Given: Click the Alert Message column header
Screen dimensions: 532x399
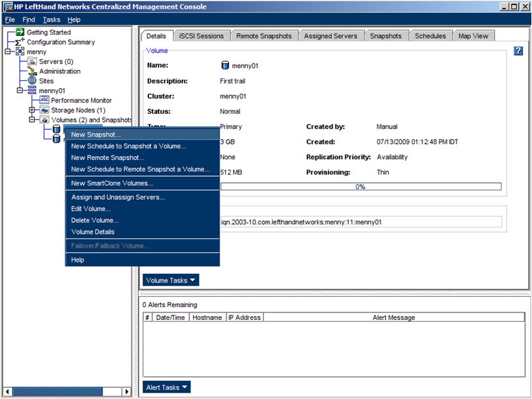Looking at the screenshot, I should pos(394,317).
